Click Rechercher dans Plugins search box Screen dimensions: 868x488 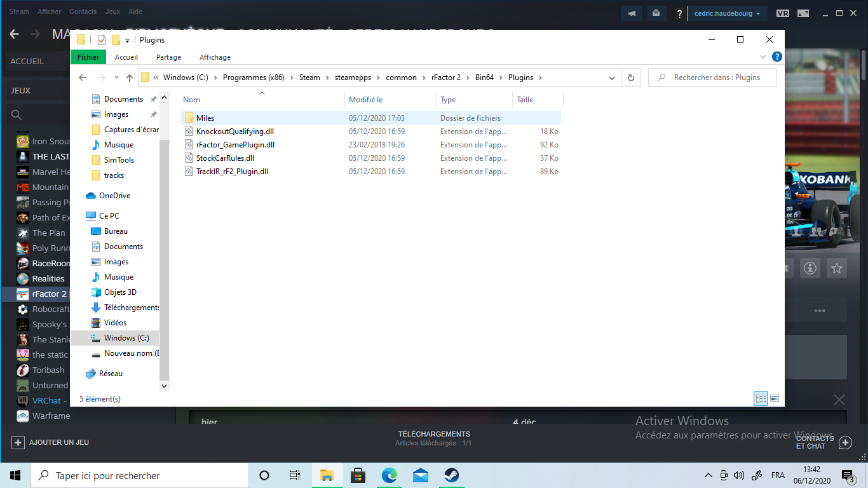[712, 78]
